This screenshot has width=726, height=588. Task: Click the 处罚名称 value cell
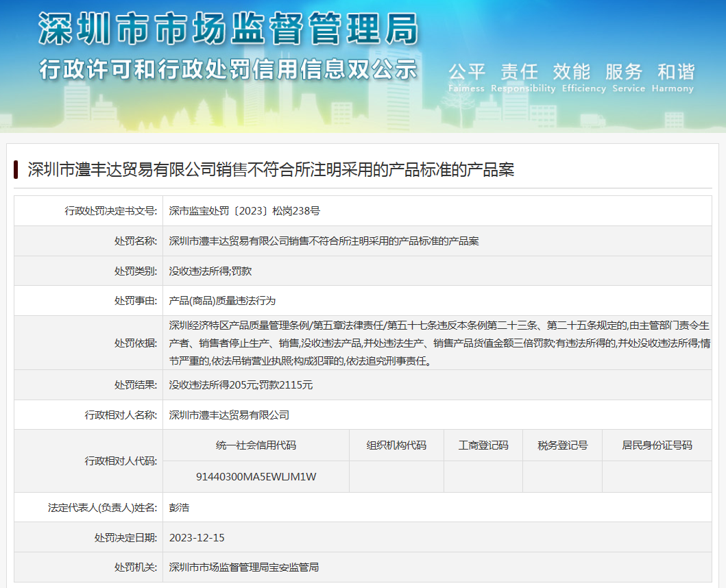coord(324,241)
